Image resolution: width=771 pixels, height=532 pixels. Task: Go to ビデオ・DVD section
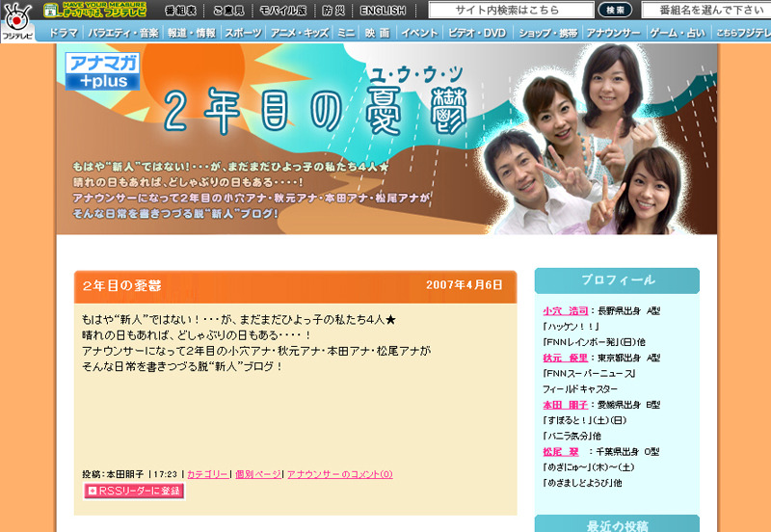477,33
